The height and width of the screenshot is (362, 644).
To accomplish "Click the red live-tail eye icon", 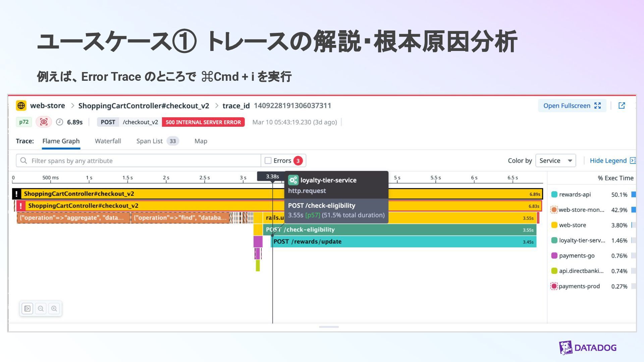I will (x=44, y=122).
